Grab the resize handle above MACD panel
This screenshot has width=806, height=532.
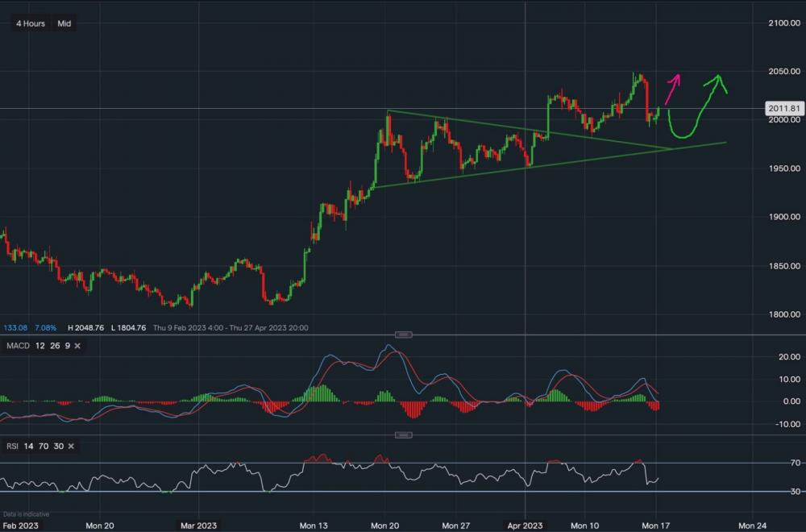click(x=405, y=335)
